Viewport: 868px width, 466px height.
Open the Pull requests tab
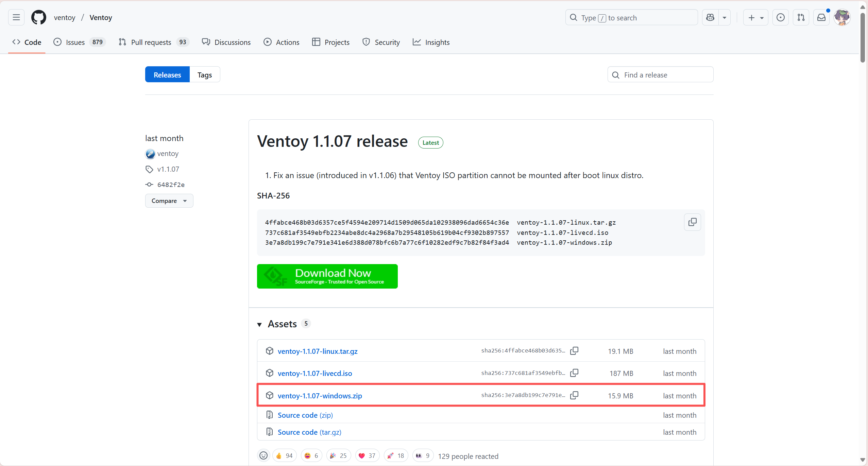coord(151,42)
